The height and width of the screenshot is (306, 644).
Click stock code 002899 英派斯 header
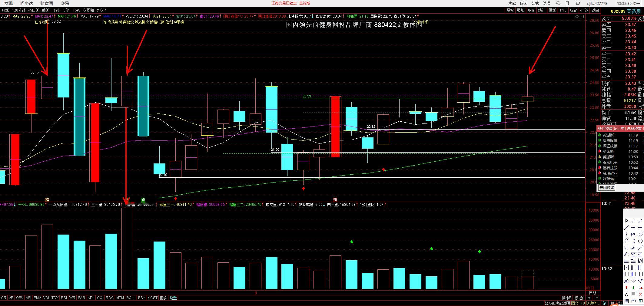(626, 11)
